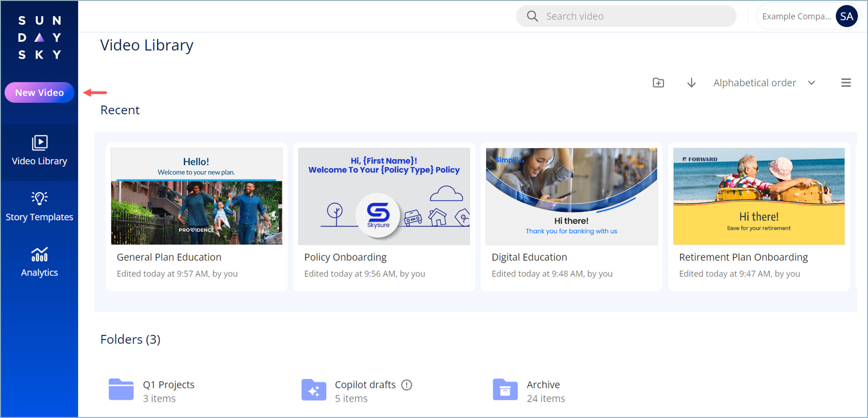Click the Q1 Projects folder name

168,384
